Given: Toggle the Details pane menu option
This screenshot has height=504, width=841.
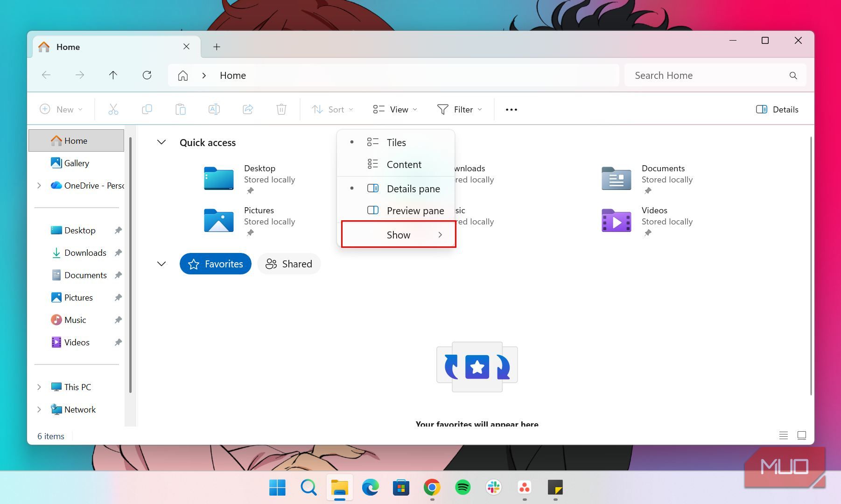Looking at the screenshot, I should pyautogui.click(x=396, y=189).
